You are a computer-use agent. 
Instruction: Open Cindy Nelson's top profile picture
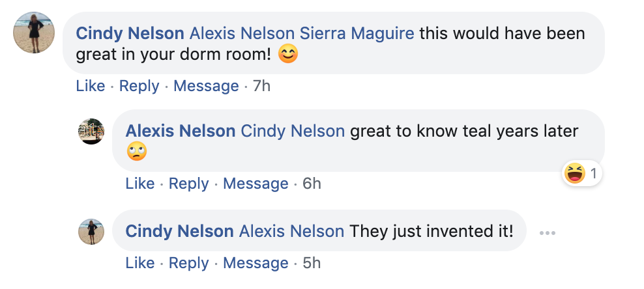(x=34, y=33)
